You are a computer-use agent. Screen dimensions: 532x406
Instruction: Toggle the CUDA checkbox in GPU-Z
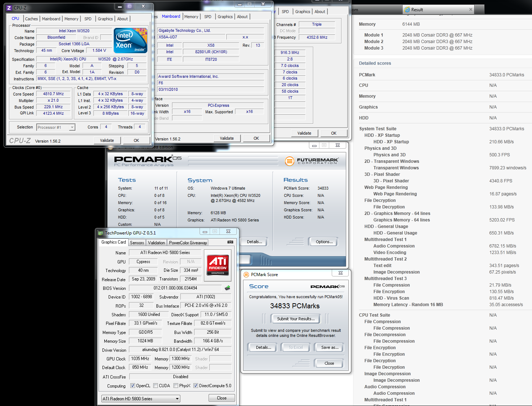click(x=155, y=386)
